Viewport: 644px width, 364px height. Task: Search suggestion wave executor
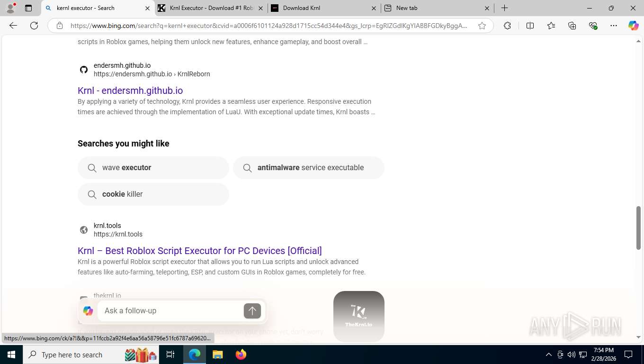click(153, 168)
